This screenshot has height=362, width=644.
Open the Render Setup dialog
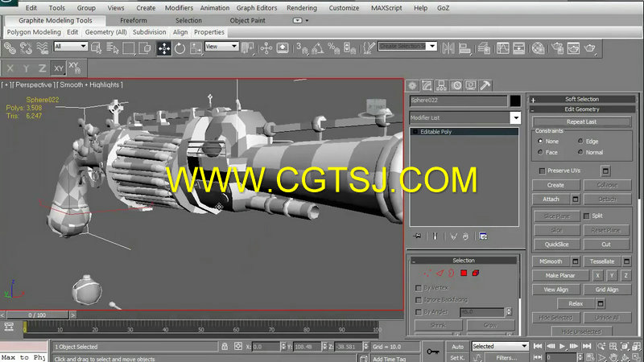click(557, 48)
